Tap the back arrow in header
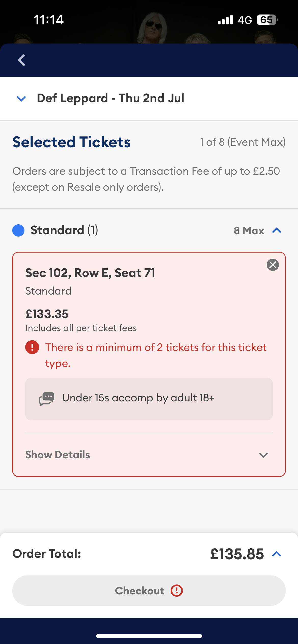The image size is (298, 644). pyautogui.click(x=21, y=60)
